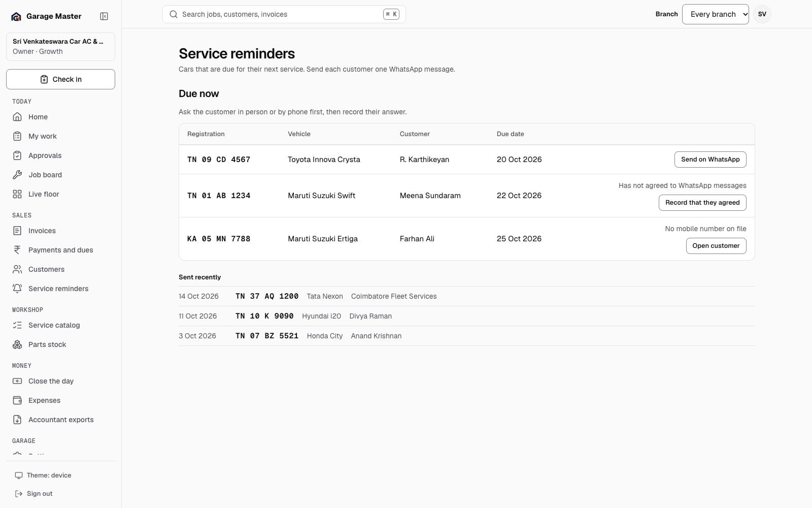812x508 pixels.
Task: Open customer Farhan Ali
Action: coord(716,246)
